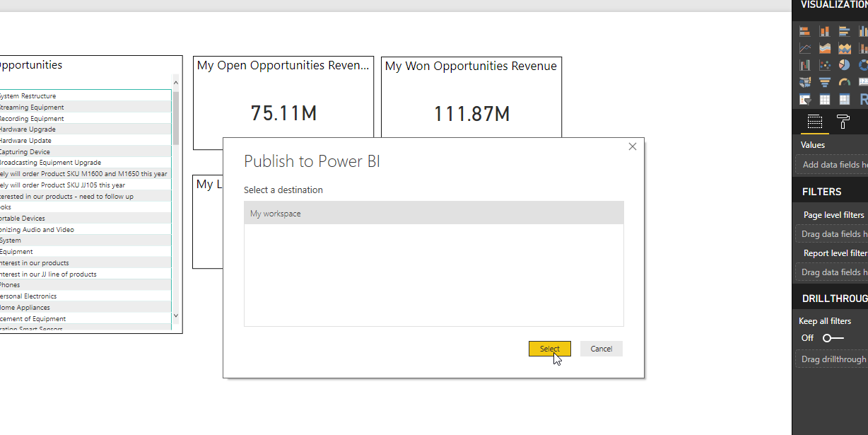
Task: Select the Audio and Video row
Action: pyautogui.click(x=86, y=229)
